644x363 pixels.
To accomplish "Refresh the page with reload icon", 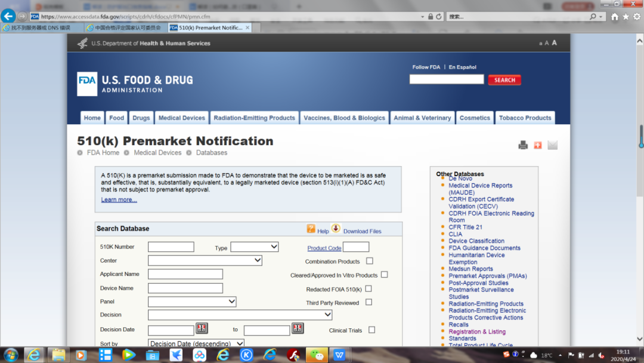I will click(439, 17).
